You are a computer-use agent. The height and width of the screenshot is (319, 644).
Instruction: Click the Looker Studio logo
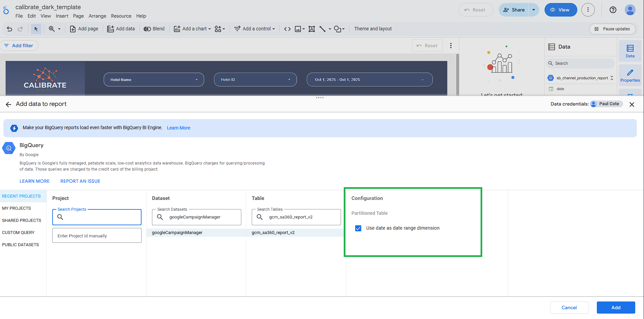coord(6,10)
